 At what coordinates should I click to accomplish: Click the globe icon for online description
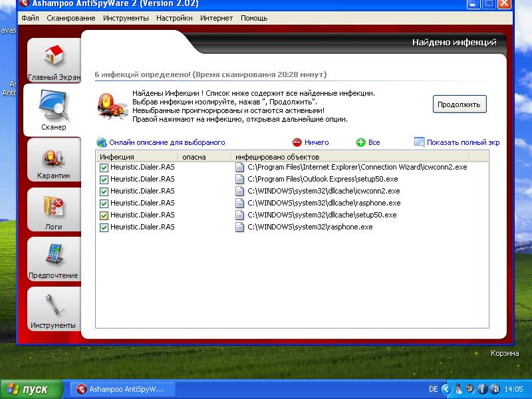pyautogui.click(x=102, y=142)
